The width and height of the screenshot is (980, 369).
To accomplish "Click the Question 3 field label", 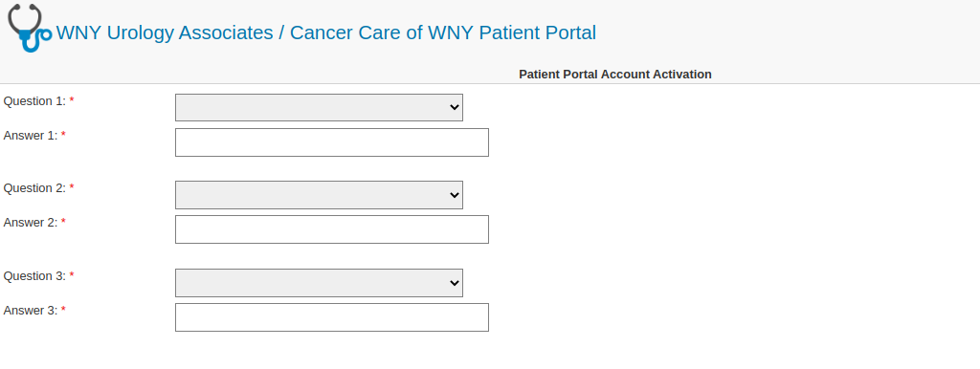I will [34, 276].
